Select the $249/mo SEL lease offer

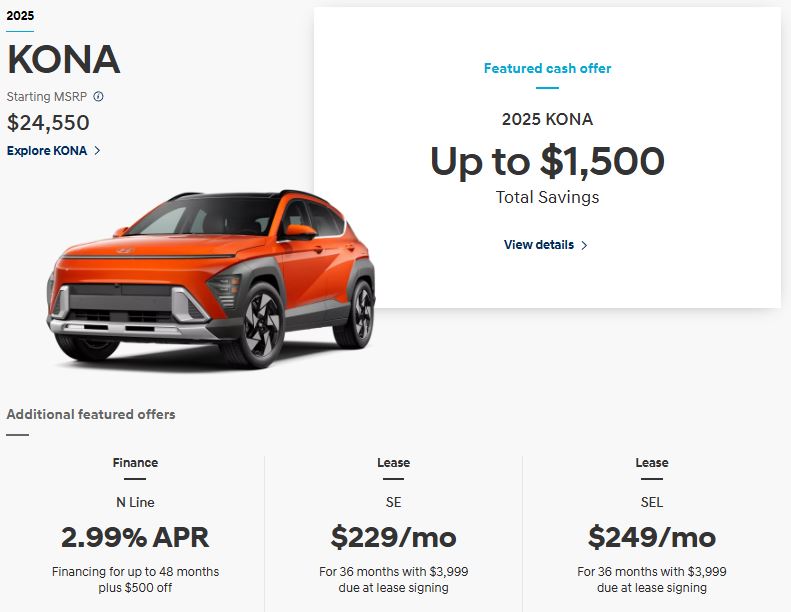click(651, 537)
